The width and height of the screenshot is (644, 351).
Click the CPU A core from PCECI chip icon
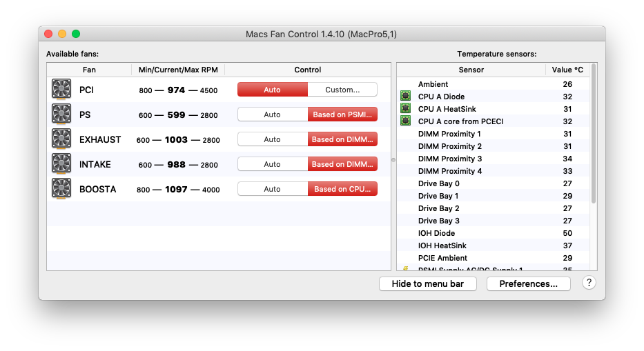[405, 121]
